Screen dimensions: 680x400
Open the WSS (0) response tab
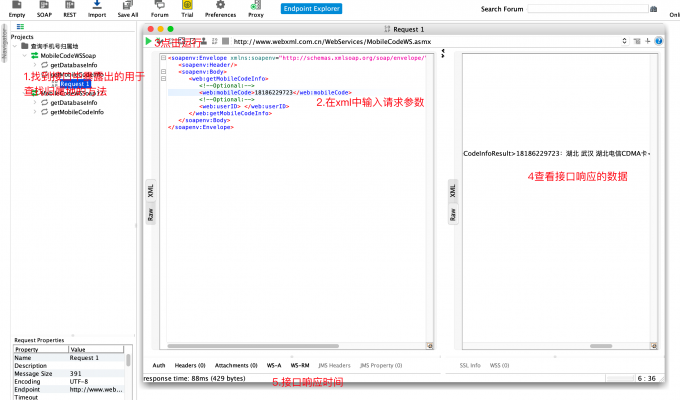499,365
